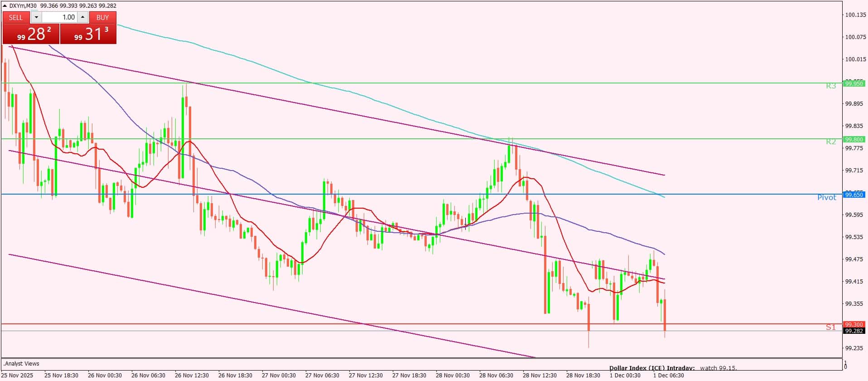Click the 99.282 current price tag
868x381 pixels.
pyautogui.click(x=854, y=331)
